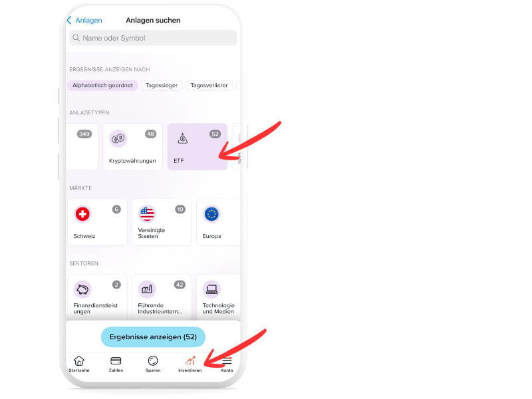The image size is (532, 399).
Task: Select the Vereinigte Staaten flag card
Action: tap(162, 222)
